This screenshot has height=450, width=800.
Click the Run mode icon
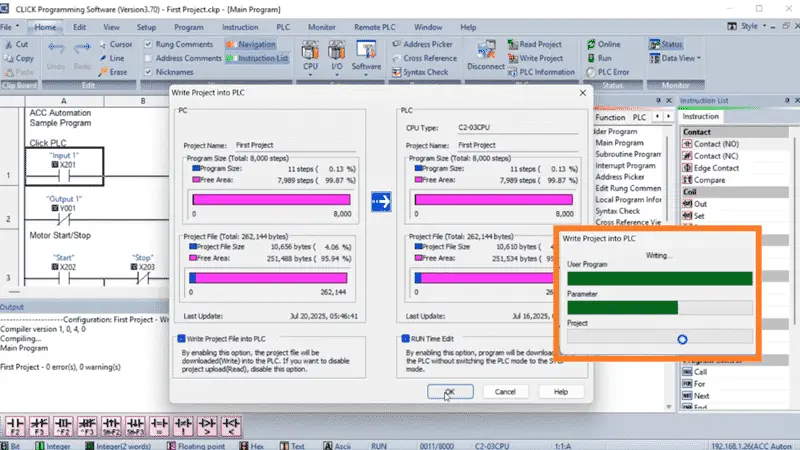591,58
